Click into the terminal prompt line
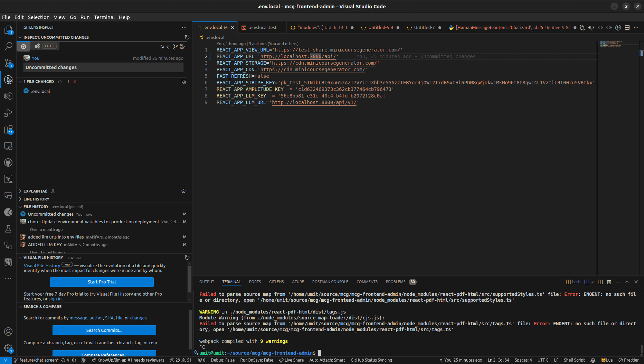This screenshot has width=644, height=364. click(418, 353)
